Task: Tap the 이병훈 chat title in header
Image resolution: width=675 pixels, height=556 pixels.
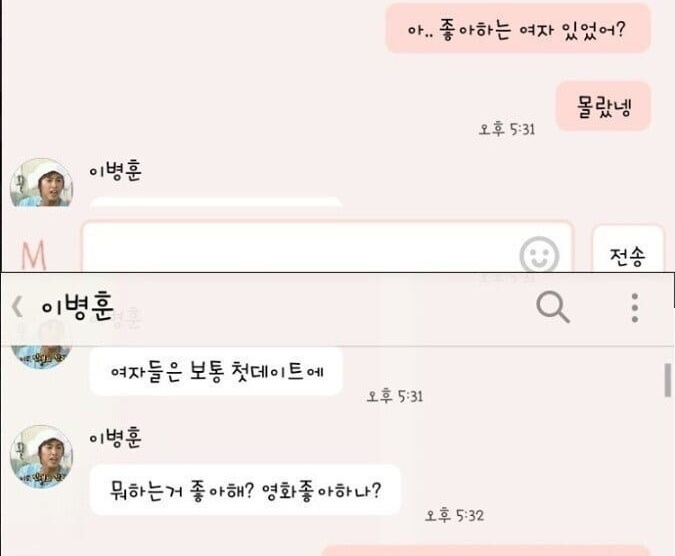Action: tap(77, 306)
